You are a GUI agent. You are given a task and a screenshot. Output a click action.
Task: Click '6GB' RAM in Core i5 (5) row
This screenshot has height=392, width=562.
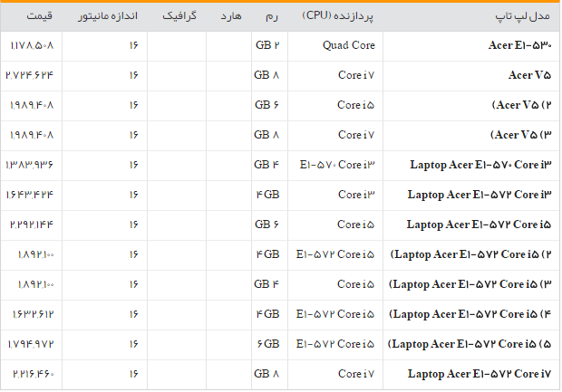(x=267, y=344)
